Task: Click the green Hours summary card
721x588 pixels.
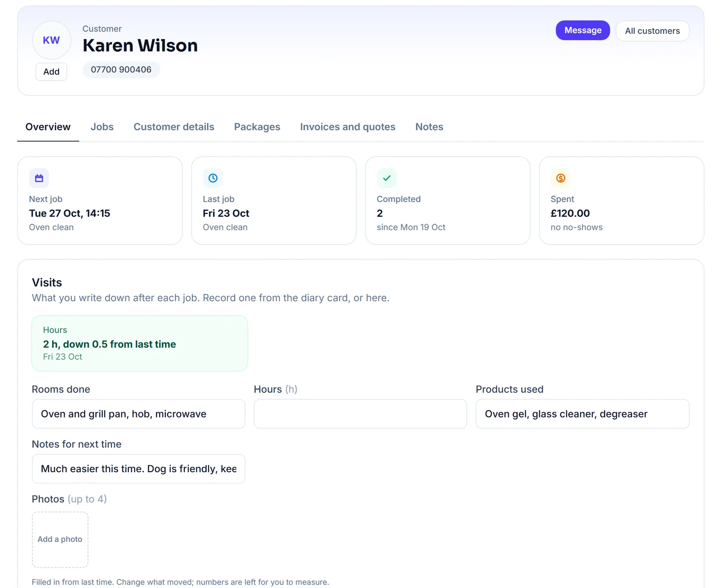Action: pos(140,343)
